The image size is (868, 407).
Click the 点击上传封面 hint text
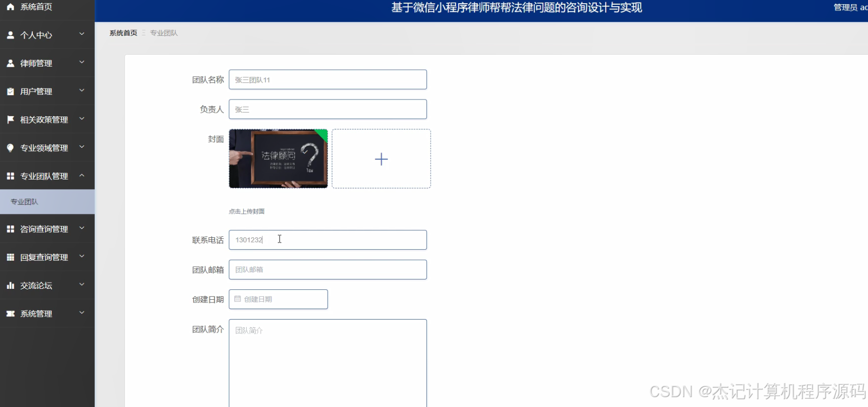[247, 211]
